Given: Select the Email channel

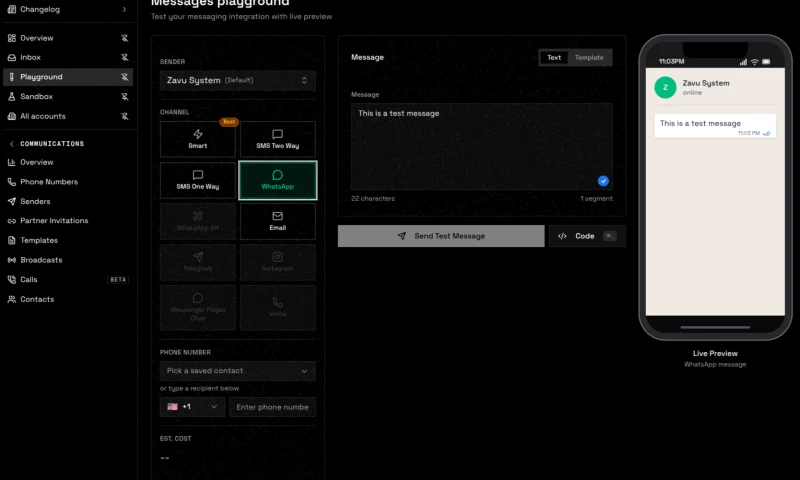Looking at the screenshot, I should click(278, 221).
